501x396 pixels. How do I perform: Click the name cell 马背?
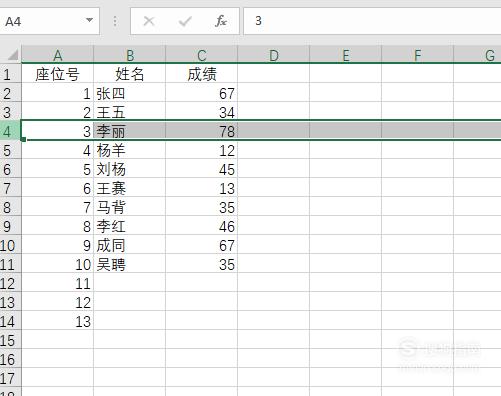[x=130, y=207]
